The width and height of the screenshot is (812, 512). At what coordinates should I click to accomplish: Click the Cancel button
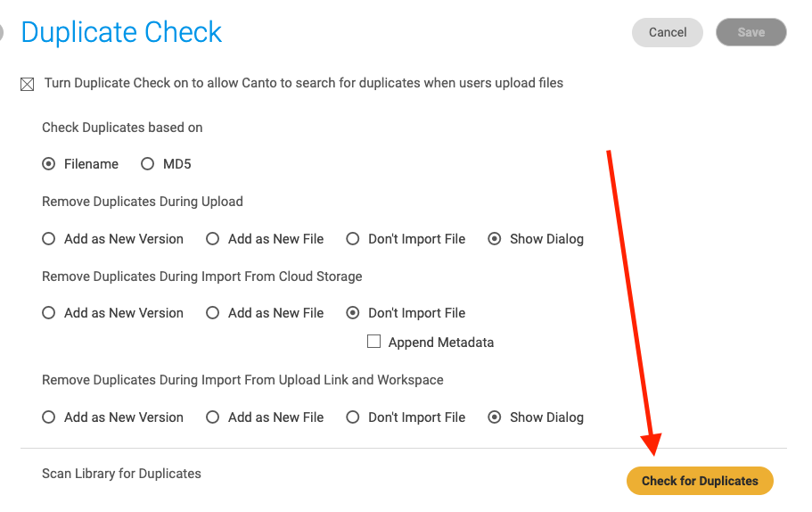667,32
